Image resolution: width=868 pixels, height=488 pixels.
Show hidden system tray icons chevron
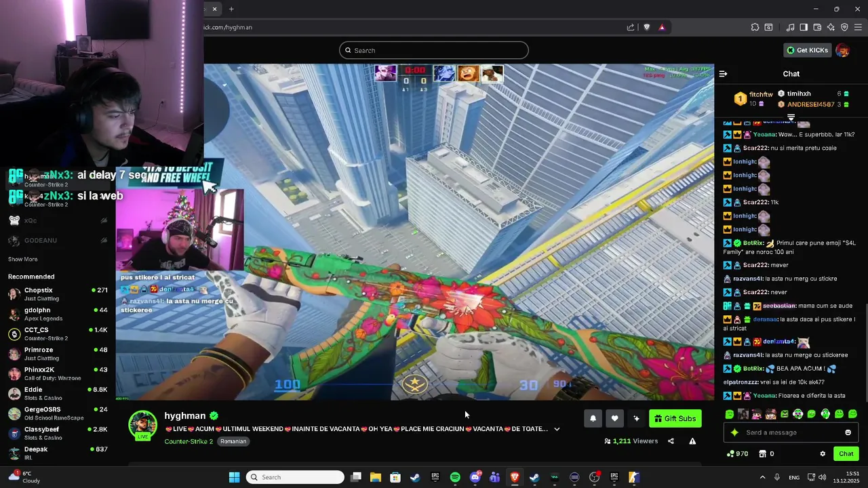point(762,477)
